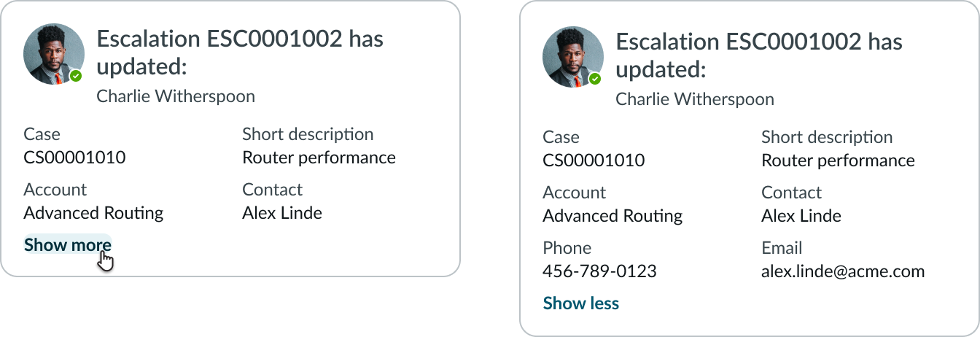Image resolution: width=980 pixels, height=337 pixels.
Task: Click Charlie Witherspoon's avatar in the collapsed card
Action: (x=53, y=54)
